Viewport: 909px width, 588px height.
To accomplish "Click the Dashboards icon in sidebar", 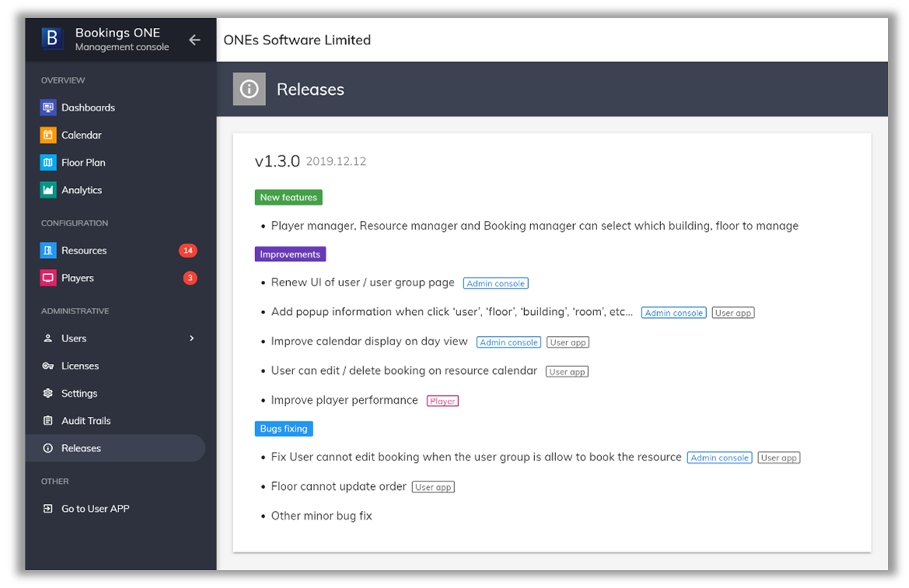I will click(48, 107).
